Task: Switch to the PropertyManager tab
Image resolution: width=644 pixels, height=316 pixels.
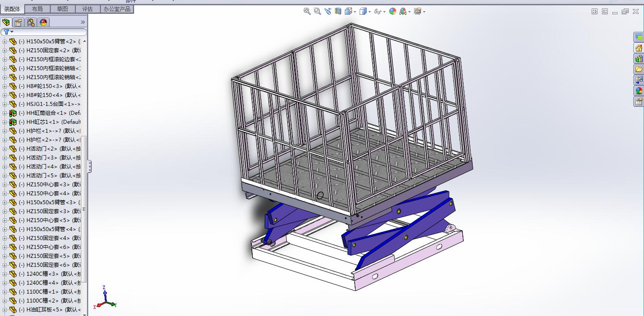Action: pyautogui.click(x=18, y=22)
